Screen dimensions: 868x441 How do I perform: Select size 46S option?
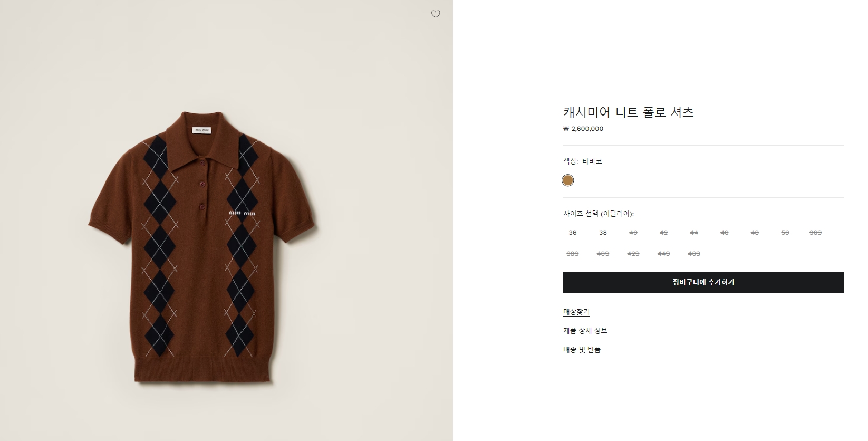point(694,254)
